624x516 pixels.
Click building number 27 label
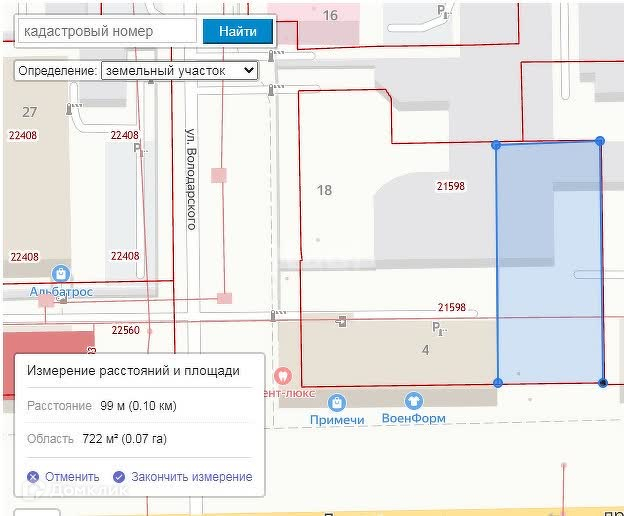(x=29, y=112)
